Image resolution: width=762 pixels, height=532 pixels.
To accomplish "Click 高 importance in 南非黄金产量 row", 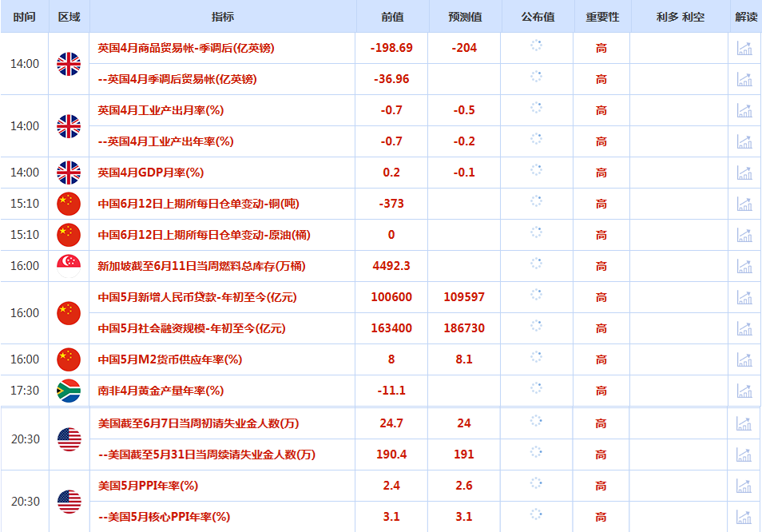I will click(x=601, y=390).
